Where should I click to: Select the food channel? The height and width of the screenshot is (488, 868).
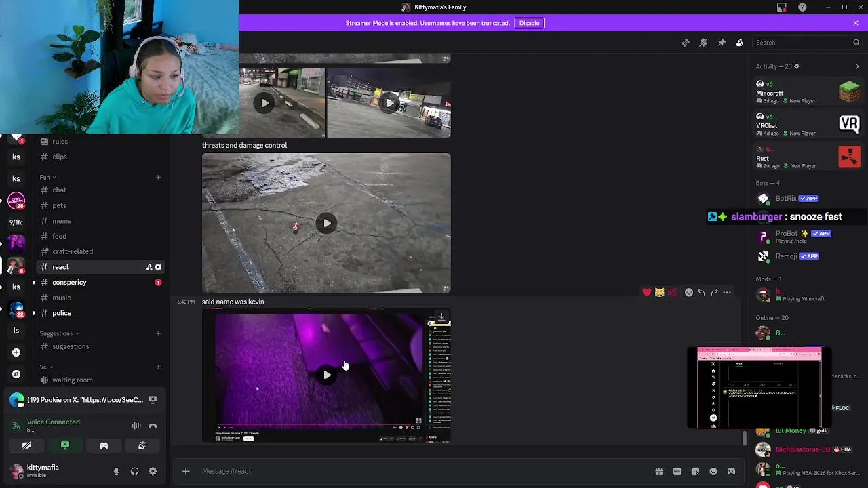click(100, 236)
